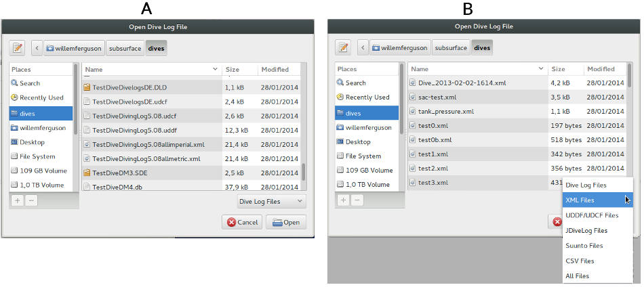
Task: Click the back path arrow in dialog B
Action: click(x=363, y=47)
